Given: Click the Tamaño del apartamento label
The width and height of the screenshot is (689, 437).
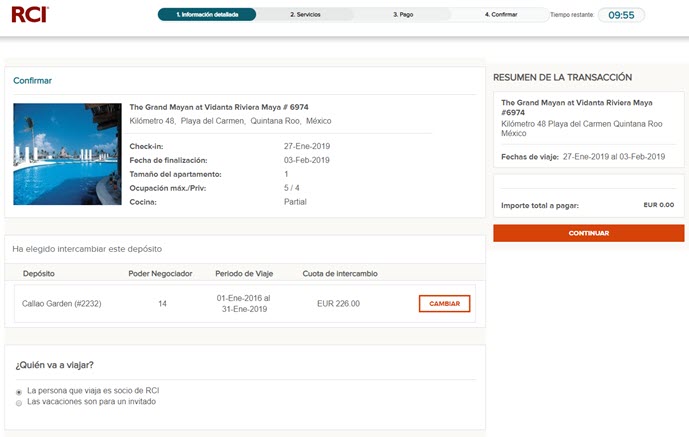Looking at the screenshot, I should point(175,174).
